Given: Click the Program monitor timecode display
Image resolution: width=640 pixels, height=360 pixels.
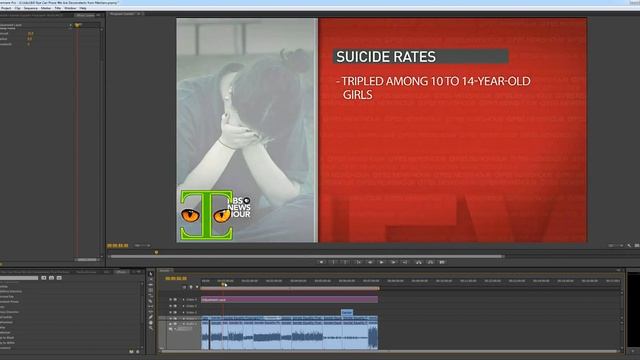Looking at the screenshot, I should click(118, 246).
